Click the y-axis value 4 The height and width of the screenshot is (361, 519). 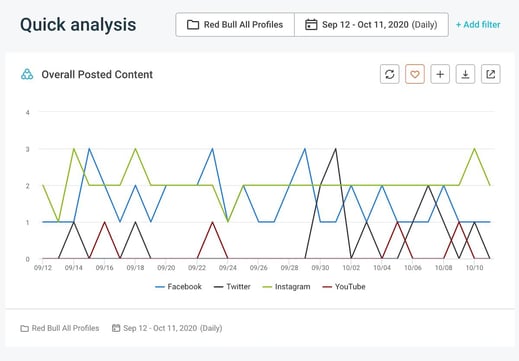(28, 113)
